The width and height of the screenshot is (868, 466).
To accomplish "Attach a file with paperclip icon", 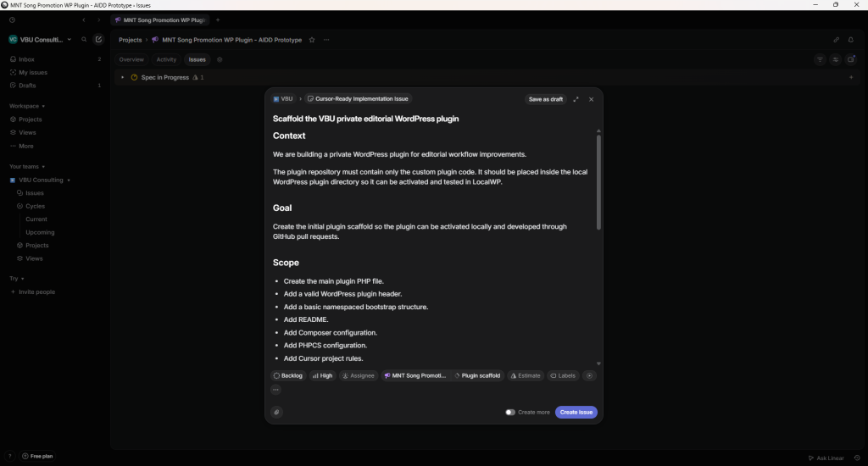I will pos(277,412).
